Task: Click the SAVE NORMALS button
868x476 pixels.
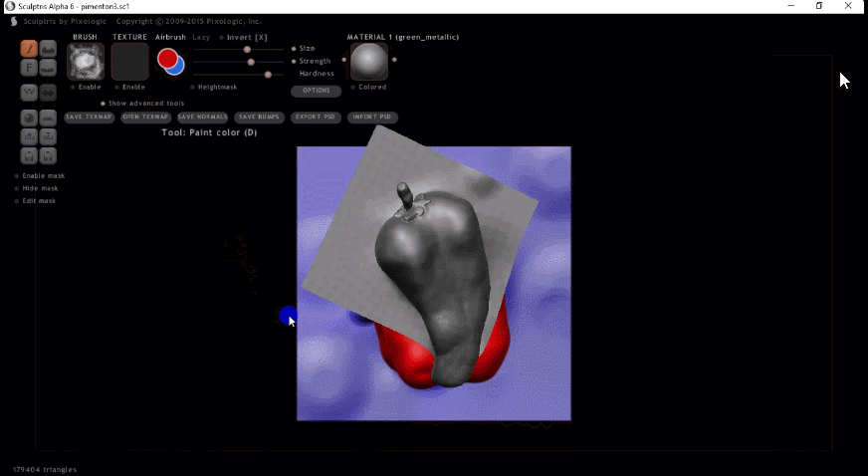Action: click(x=203, y=118)
